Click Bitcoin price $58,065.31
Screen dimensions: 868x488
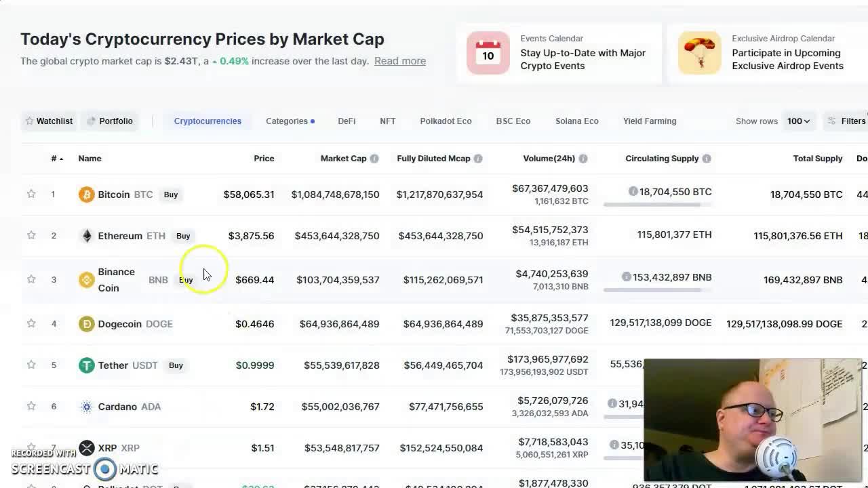(249, 195)
